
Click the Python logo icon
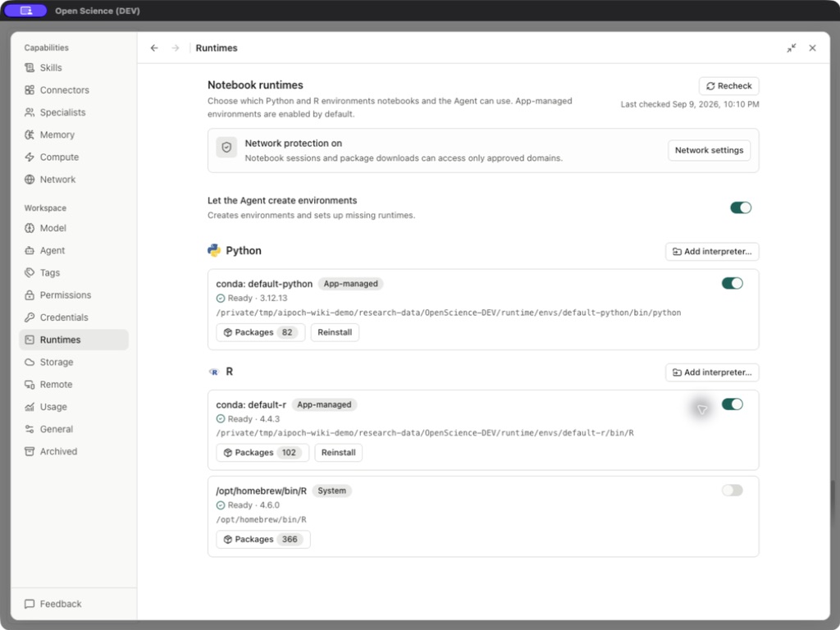point(214,250)
